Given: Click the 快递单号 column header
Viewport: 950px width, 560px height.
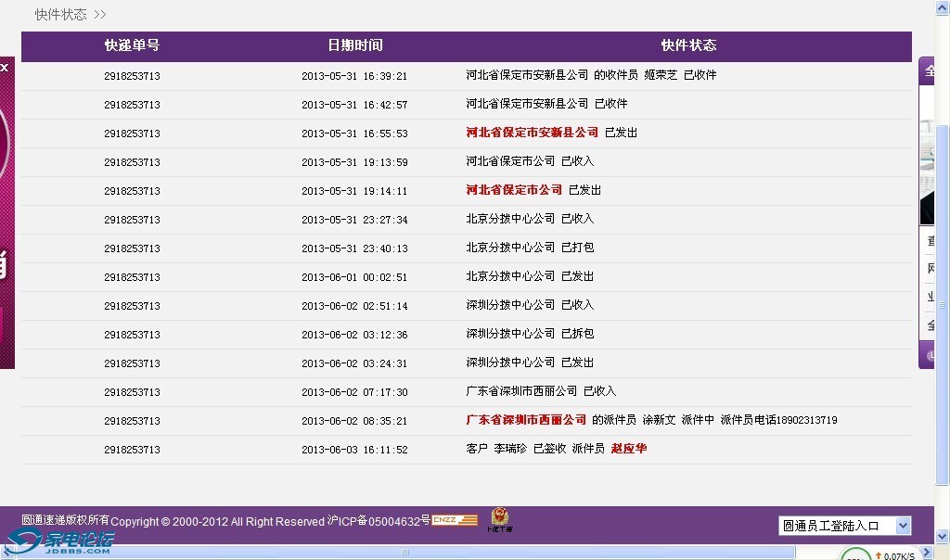Looking at the screenshot, I should point(132,45).
